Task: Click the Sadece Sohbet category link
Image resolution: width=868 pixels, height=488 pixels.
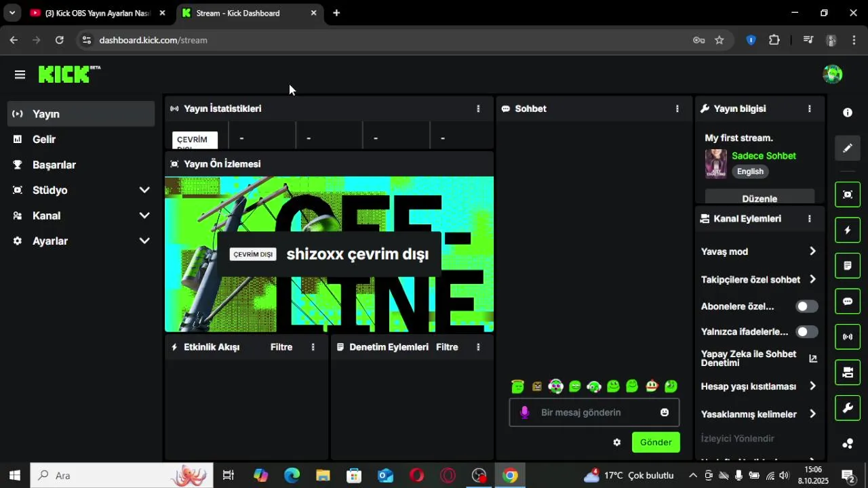Action: pos(764,156)
